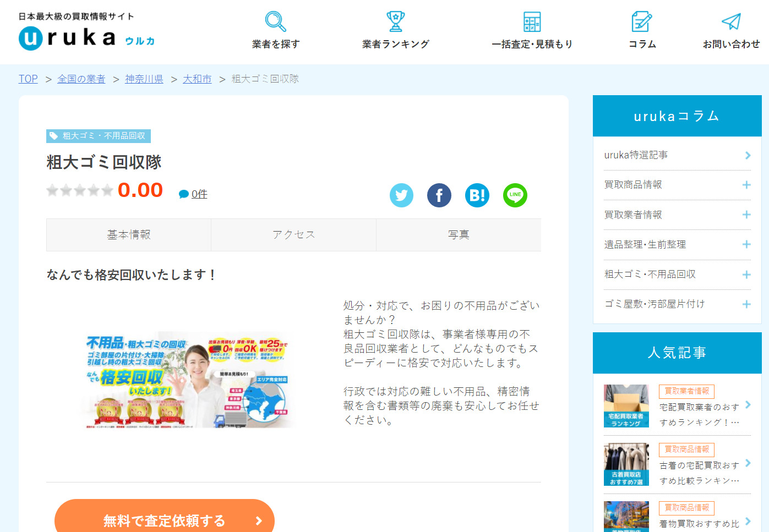Select the 業者ランキング menu label
This screenshot has height=532, width=769.
395,44
